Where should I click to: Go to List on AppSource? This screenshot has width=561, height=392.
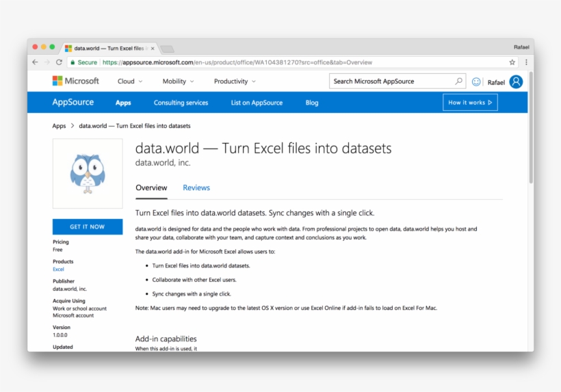(257, 103)
